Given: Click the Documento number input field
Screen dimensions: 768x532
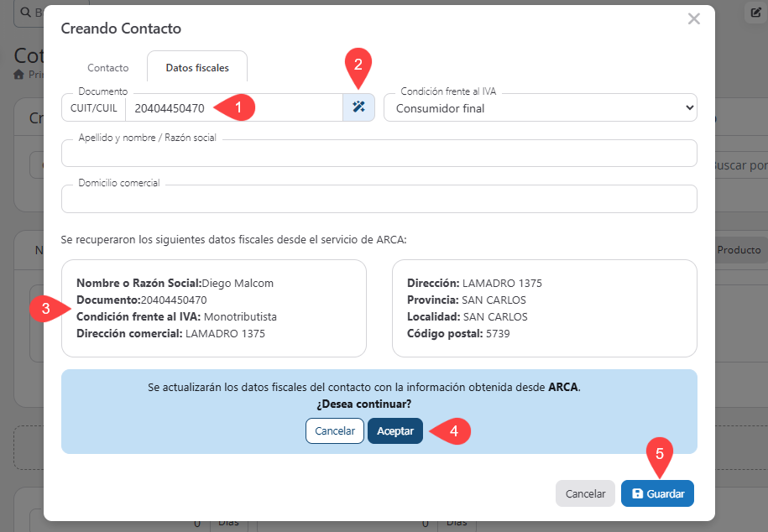Looking at the screenshot, I should pos(234,107).
